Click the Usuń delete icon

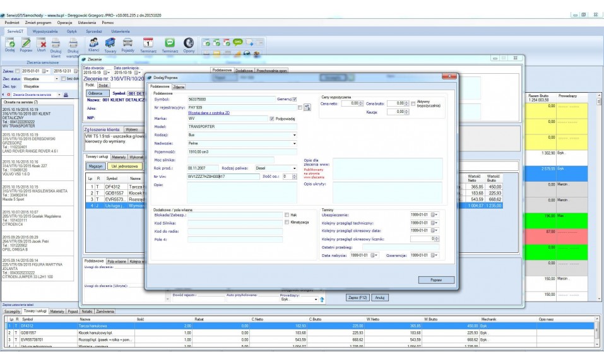click(42, 43)
